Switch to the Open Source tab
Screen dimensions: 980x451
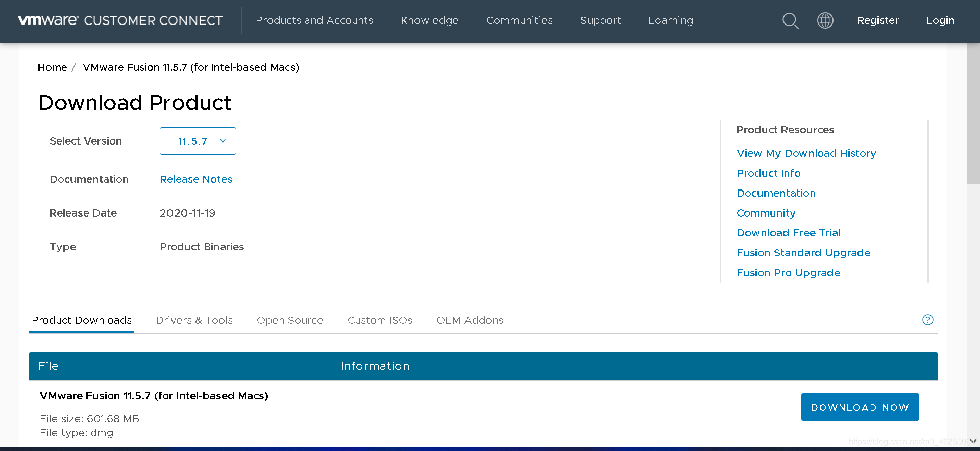[x=290, y=320]
